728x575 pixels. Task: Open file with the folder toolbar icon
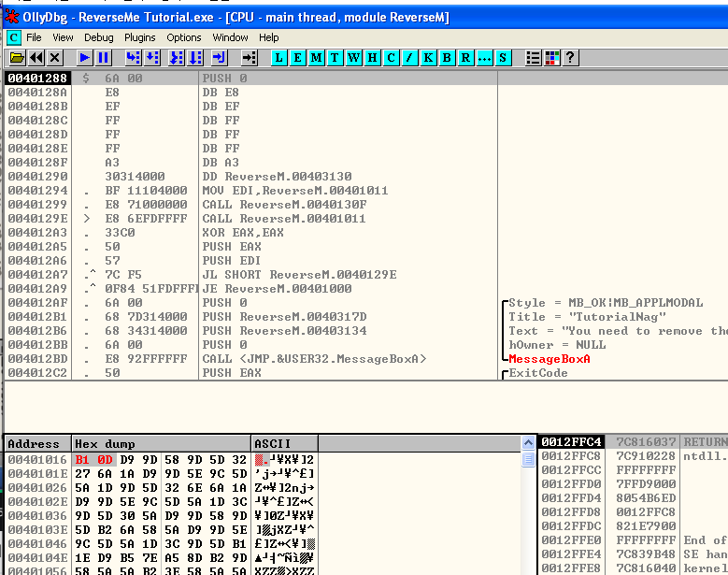coord(17,58)
